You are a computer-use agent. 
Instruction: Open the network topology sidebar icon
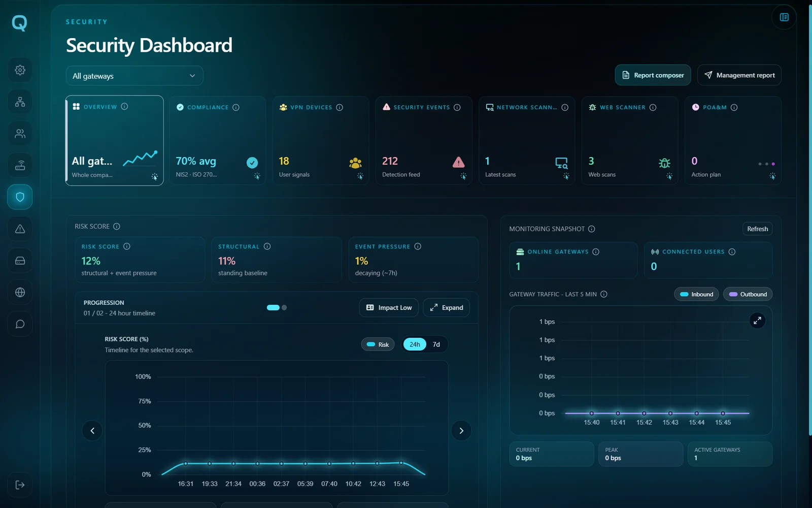(20, 102)
